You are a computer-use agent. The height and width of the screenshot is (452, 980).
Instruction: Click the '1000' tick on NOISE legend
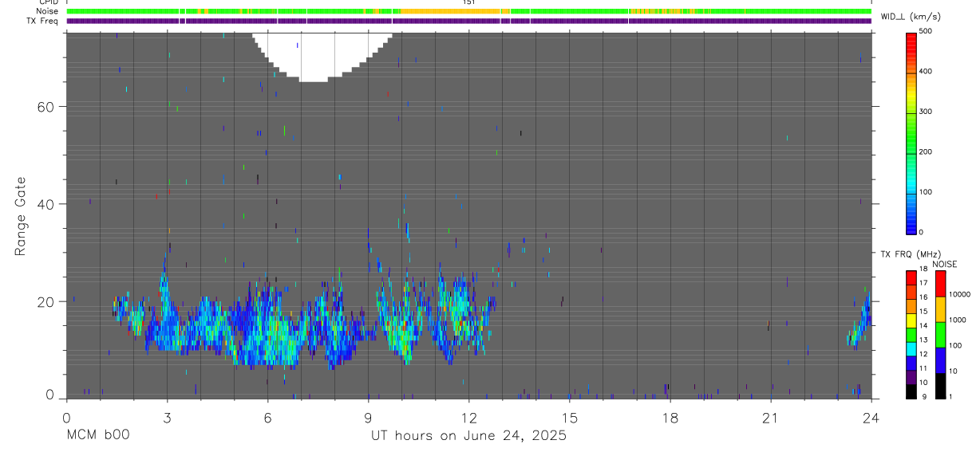tap(958, 320)
